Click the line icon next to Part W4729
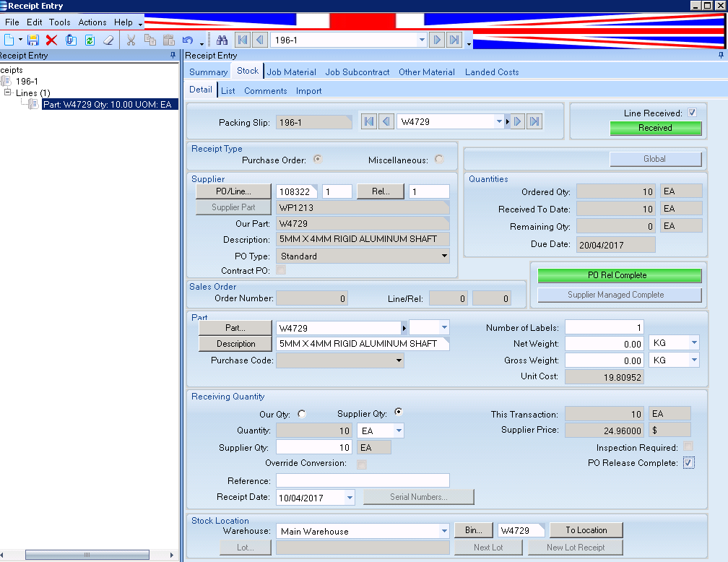Image resolution: width=728 pixels, height=562 pixels. 33,104
